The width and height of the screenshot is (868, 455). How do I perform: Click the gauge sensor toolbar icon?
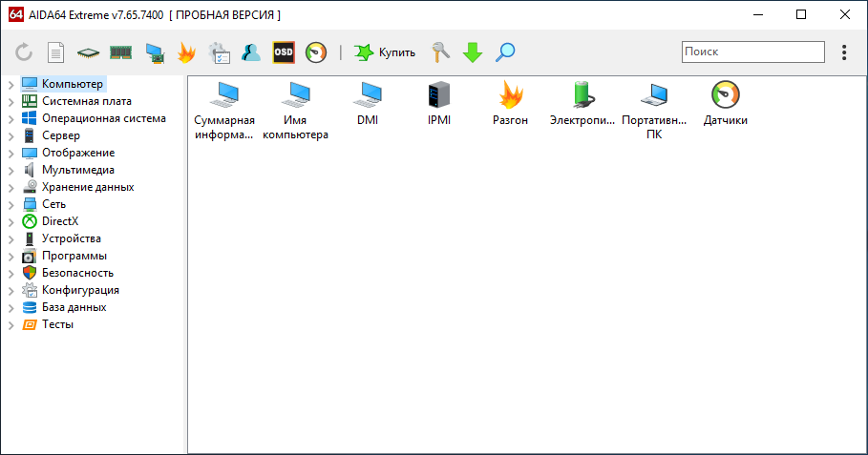point(316,52)
